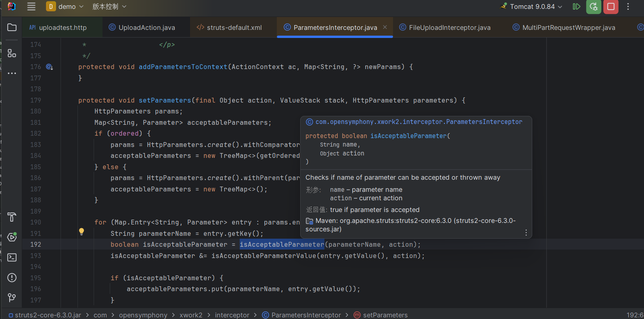This screenshot has width=644, height=319.
Task: Open the Tomcat 9.0.84 run configuration dropdown
Action: click(x=531, y=6)
